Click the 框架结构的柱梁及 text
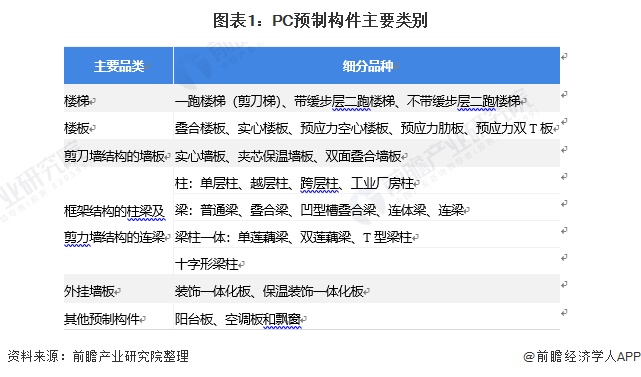This screenshot has height=377, width=641. click(114, 211)
